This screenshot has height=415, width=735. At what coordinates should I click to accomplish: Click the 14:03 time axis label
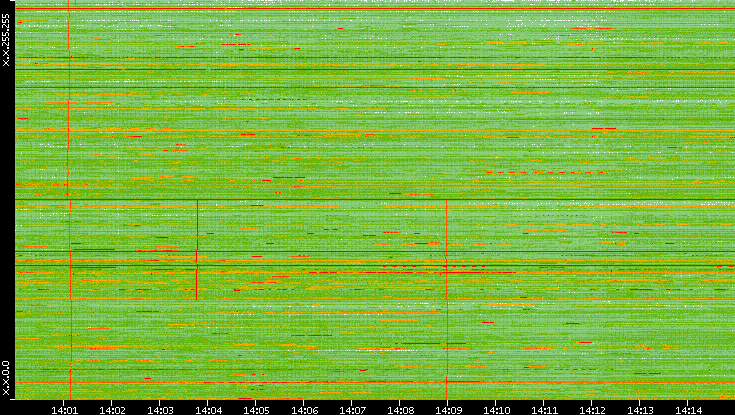[160, 410]
